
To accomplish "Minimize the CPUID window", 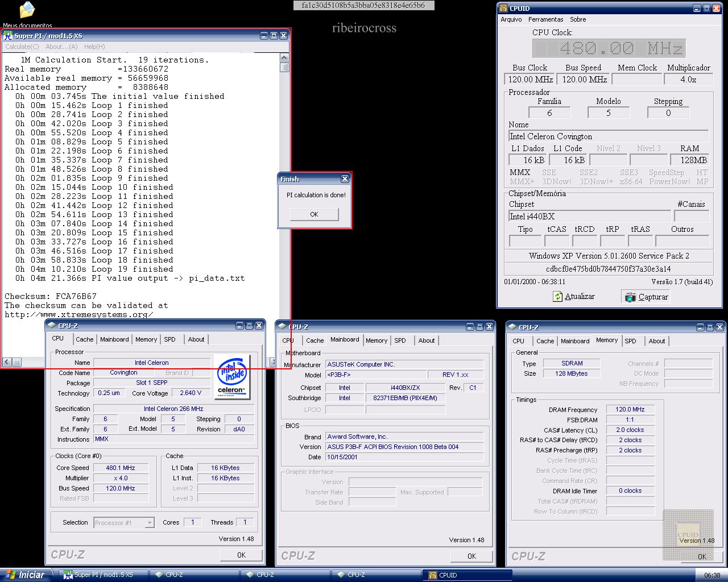I will [697, 9].
